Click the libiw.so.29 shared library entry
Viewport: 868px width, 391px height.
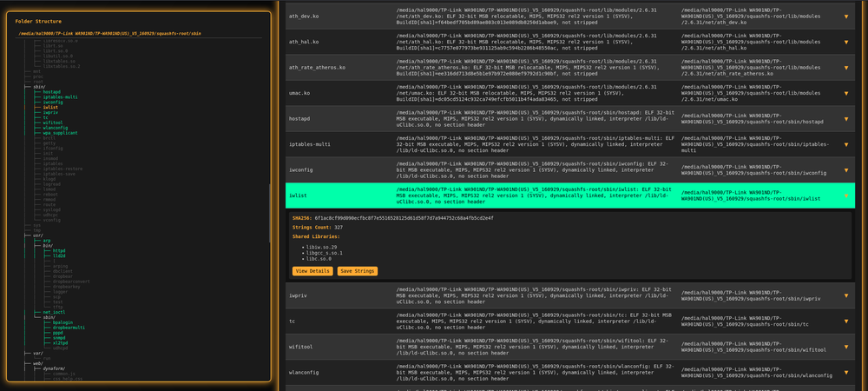[x=321, y=247]
